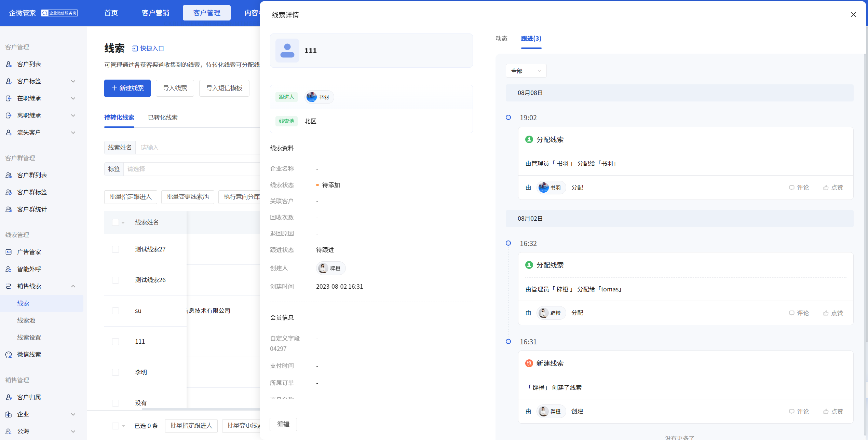Click the 离职继承 sidebar icon
This screenshot has height=440, width=868.
click(x=9, y=115)
